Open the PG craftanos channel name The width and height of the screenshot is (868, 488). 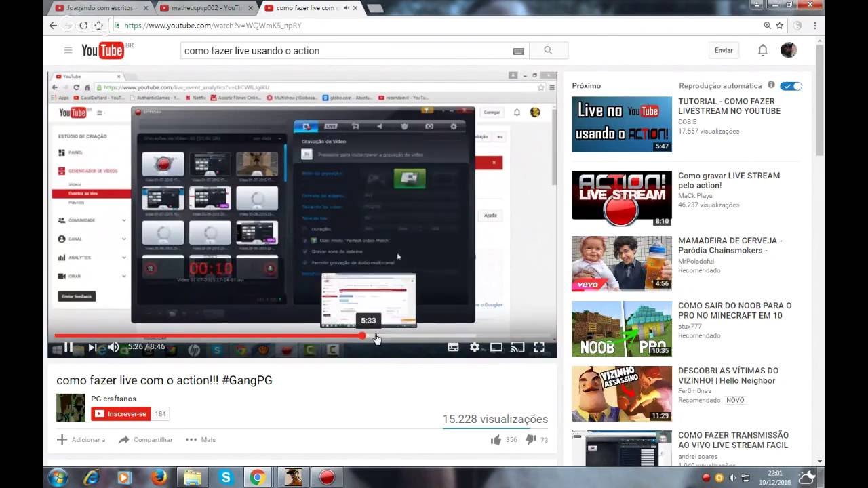(x=113, y=399)
